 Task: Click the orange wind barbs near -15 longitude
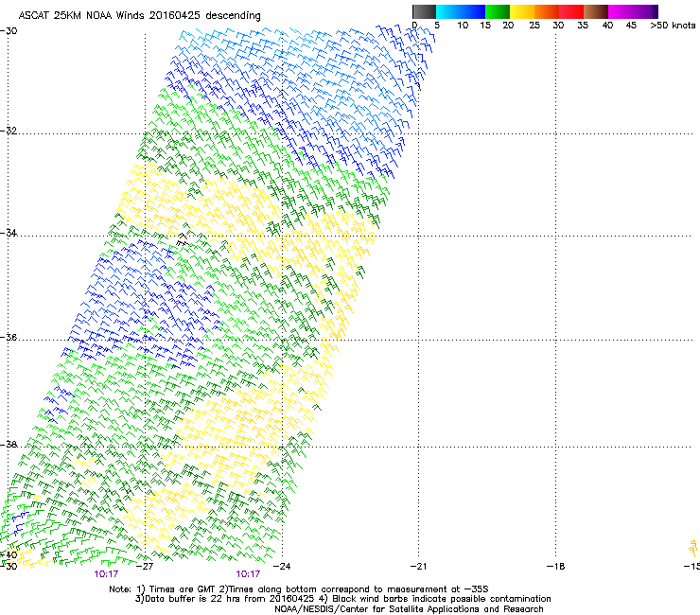click(693, 549)
